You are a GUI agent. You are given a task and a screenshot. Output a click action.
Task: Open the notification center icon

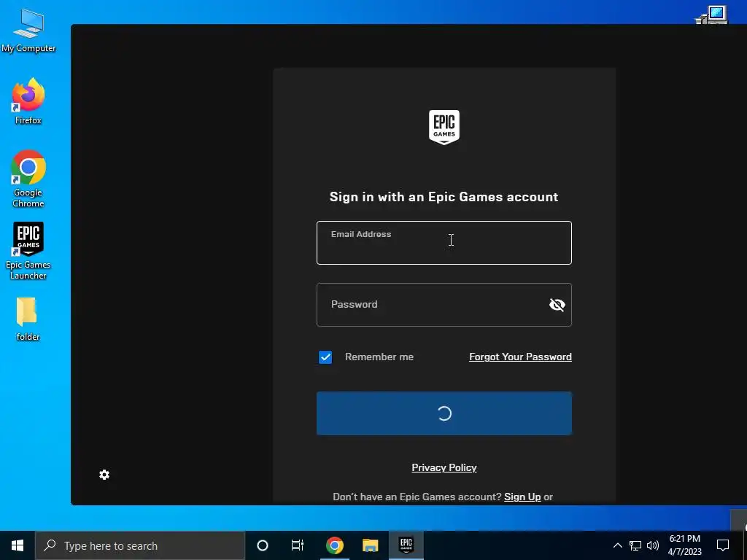point(723,545)
